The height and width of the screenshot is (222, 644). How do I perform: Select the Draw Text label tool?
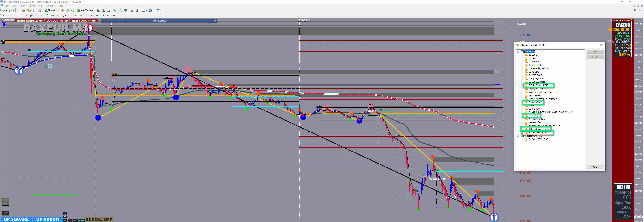47,16
